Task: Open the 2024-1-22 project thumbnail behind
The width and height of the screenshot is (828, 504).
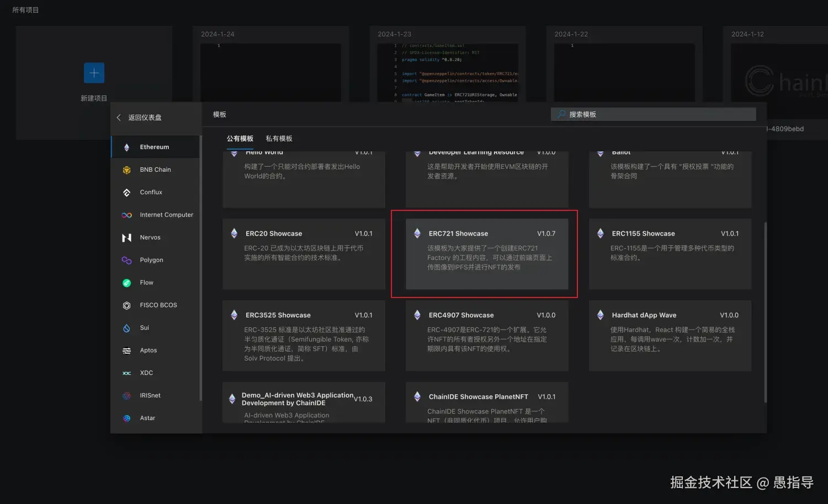Action: pos(624,72)
